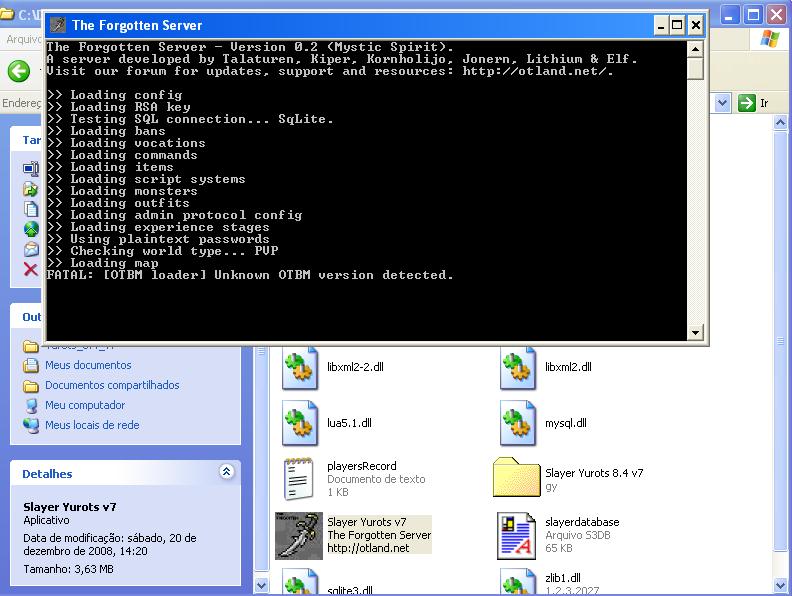
Task: Select the mysql.dll file icon
Action: coord(517,423)
